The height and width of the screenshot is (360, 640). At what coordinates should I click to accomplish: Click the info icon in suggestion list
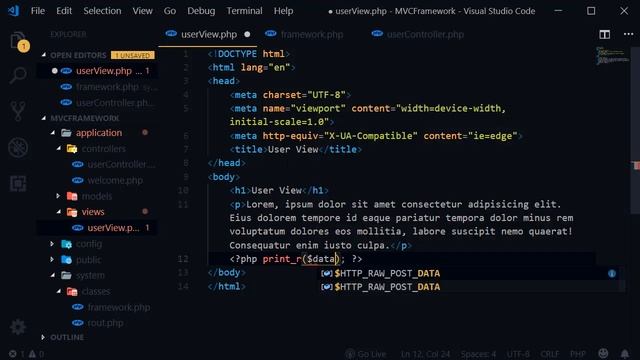point(611,273)
